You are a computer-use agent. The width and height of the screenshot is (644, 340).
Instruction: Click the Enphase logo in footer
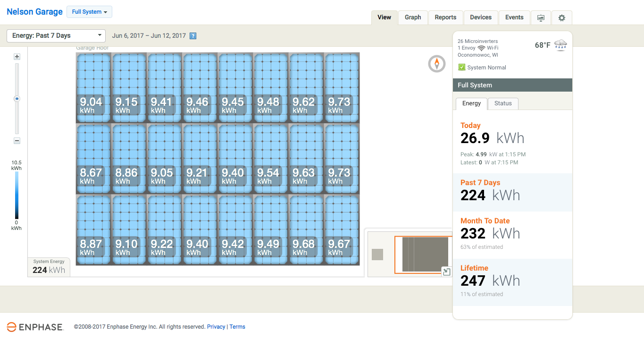click(x=35, y=327)
